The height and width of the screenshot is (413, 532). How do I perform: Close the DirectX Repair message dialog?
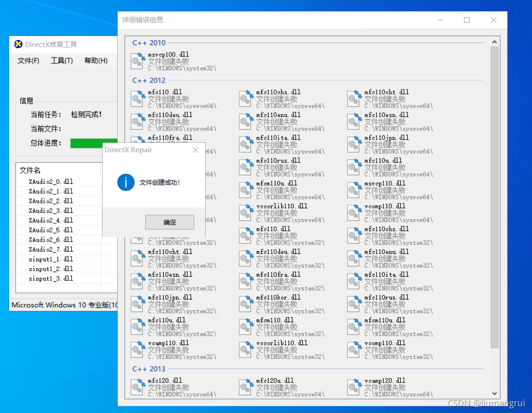click(196, 150)
